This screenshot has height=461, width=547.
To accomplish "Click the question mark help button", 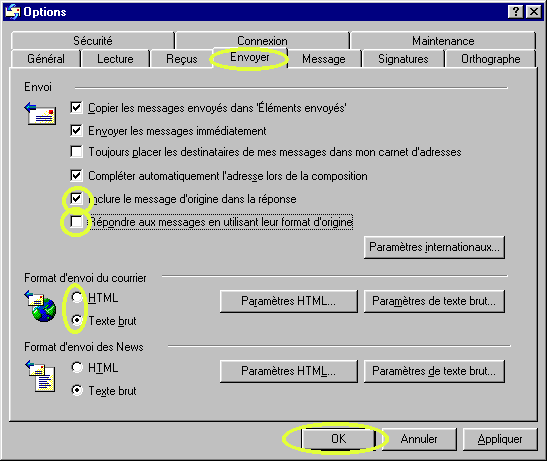I will 516,12.
